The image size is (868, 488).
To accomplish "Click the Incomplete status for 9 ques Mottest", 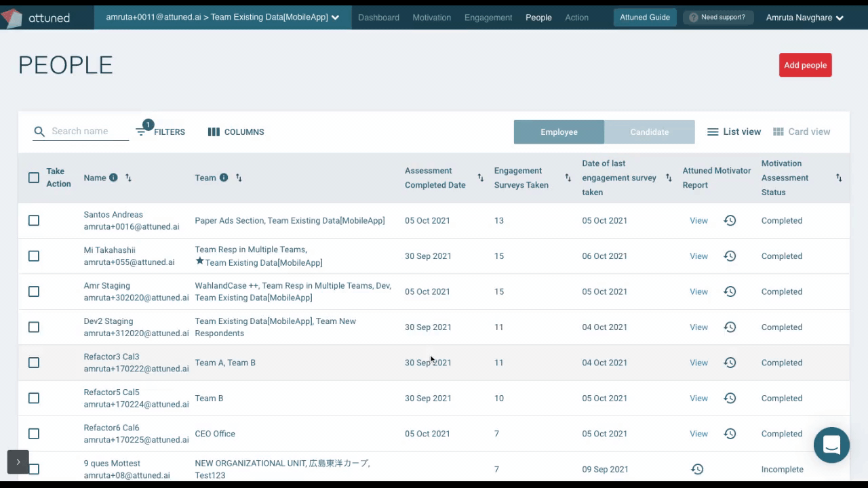I will [783, 469].
